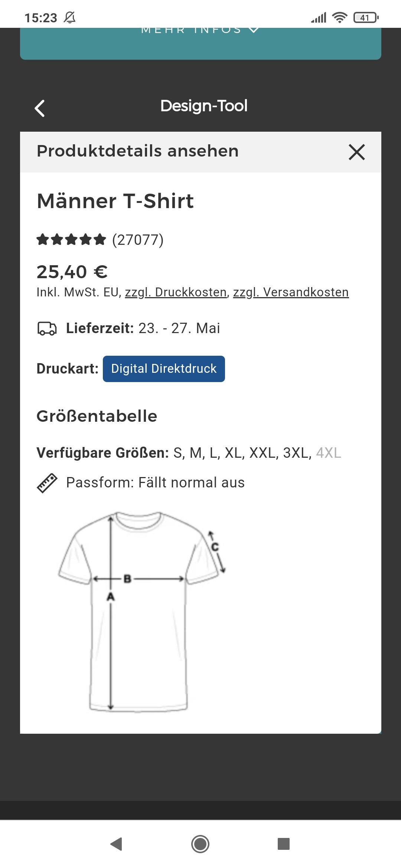Tap the Größentabelle heading
The width and height of the screenshot is (401, 868).
point(97,416)
